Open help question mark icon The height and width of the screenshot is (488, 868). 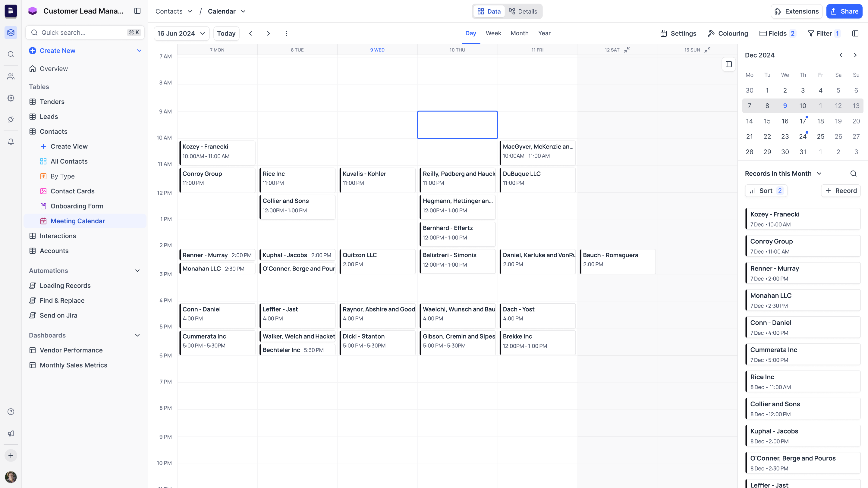pos(11,411)
